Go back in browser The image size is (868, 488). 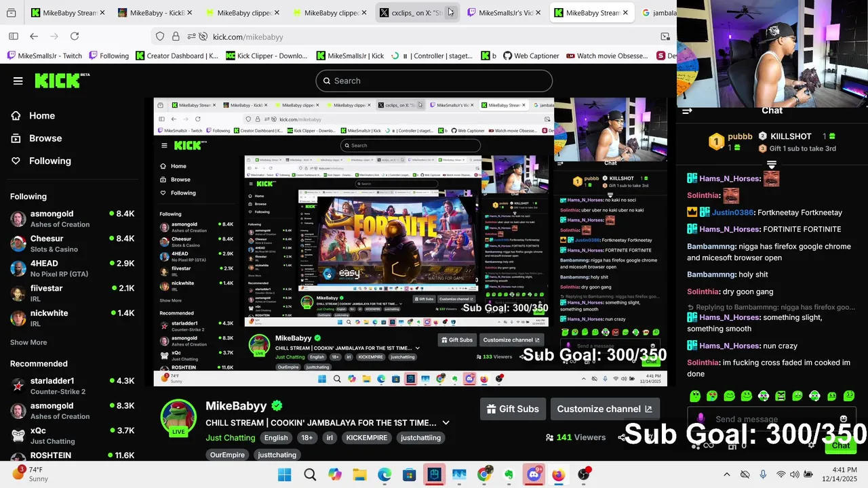[34, 37]
